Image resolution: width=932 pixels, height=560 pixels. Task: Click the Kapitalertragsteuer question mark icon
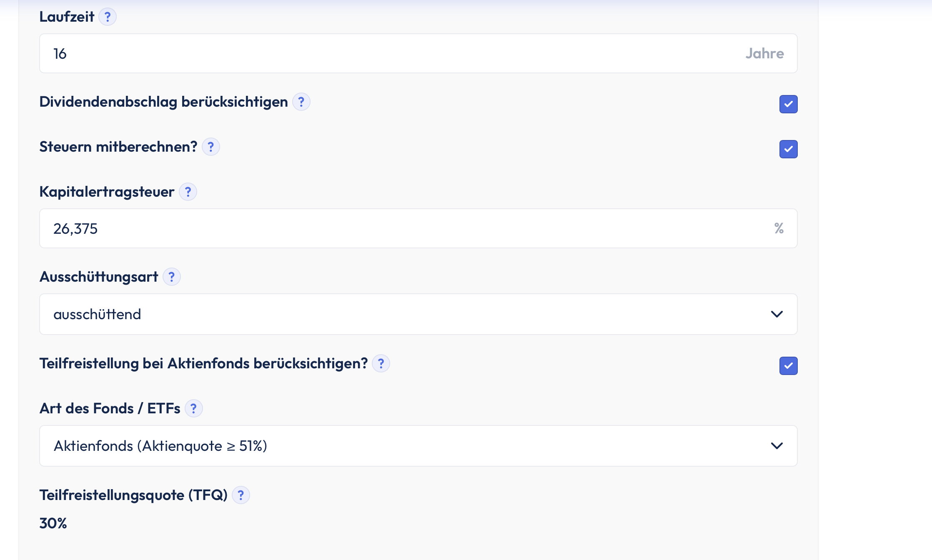point(188,192)
